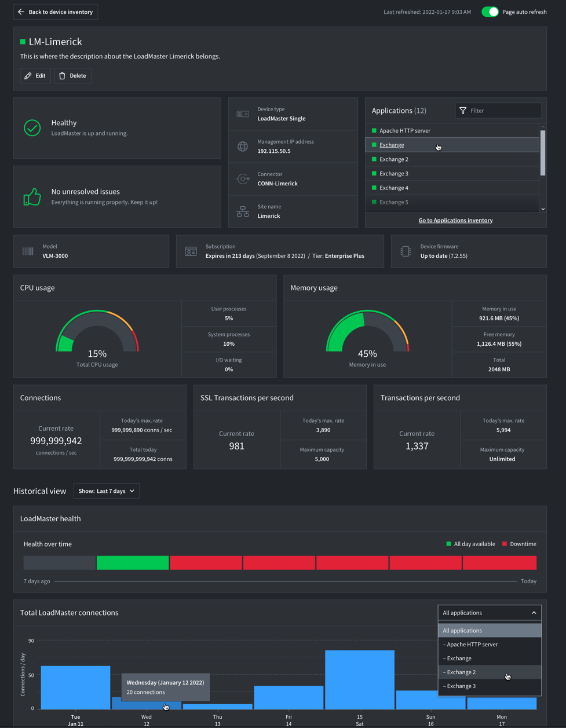Click the CPU usage gauge
Viewport: 566px width, 728px height.
(97, 332)
